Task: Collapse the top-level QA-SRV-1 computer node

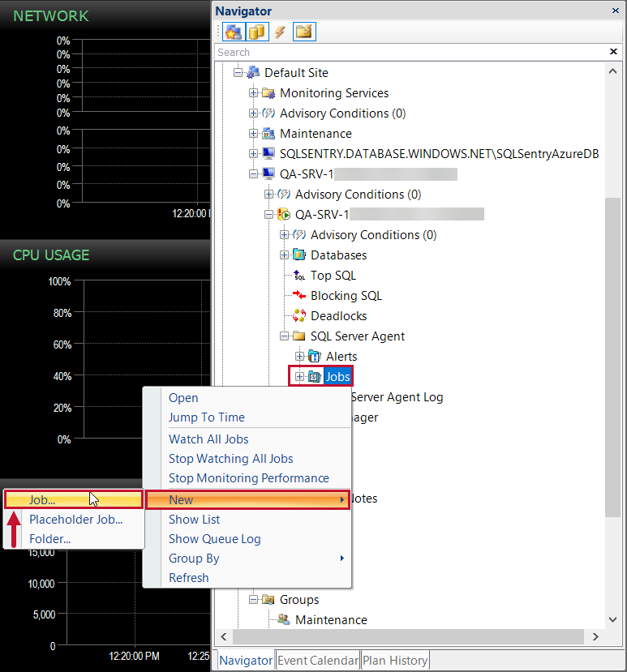Action: coord(253,174)
